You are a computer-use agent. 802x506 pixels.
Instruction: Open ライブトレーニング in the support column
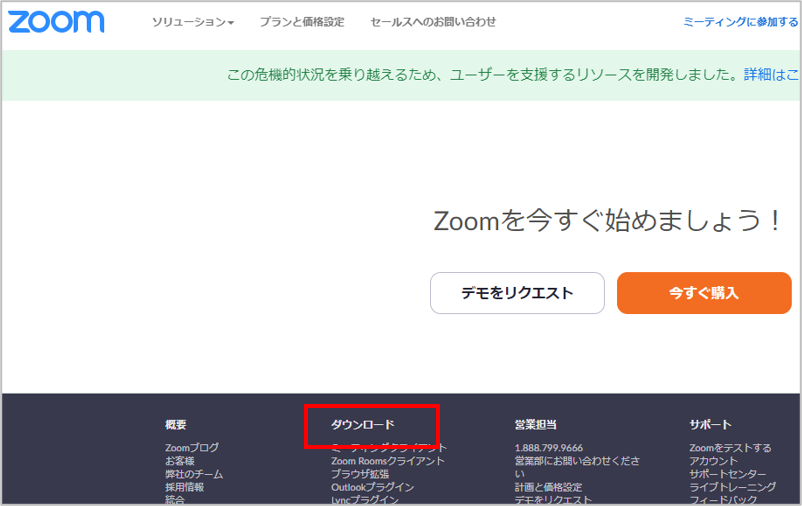tap(732, 487)
